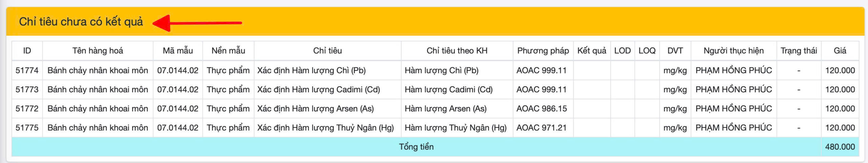Click the empty Kết quả cell for Chì (Pb)
The width and height of the screenshot is (868, 163).
[592, 71]
